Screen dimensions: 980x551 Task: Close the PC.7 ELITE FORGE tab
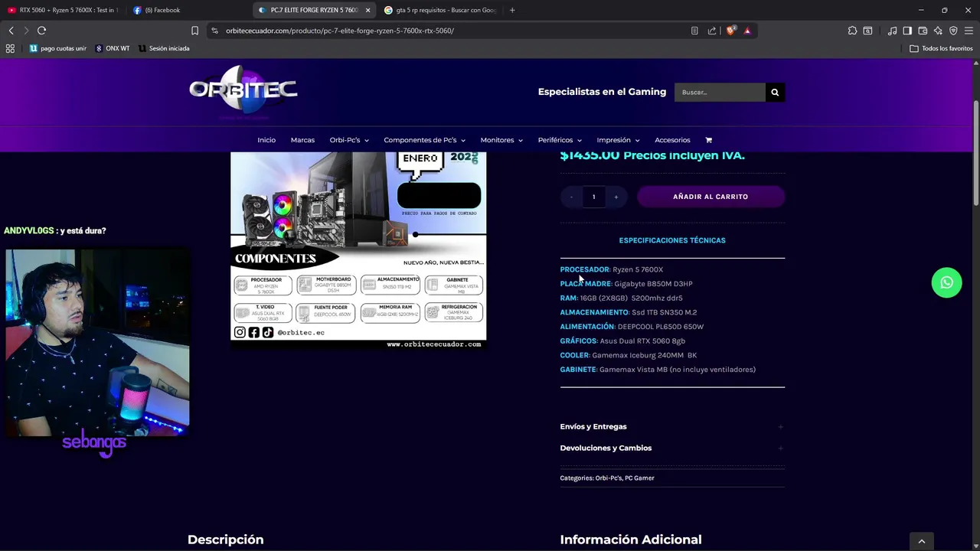tap(367, 10)
